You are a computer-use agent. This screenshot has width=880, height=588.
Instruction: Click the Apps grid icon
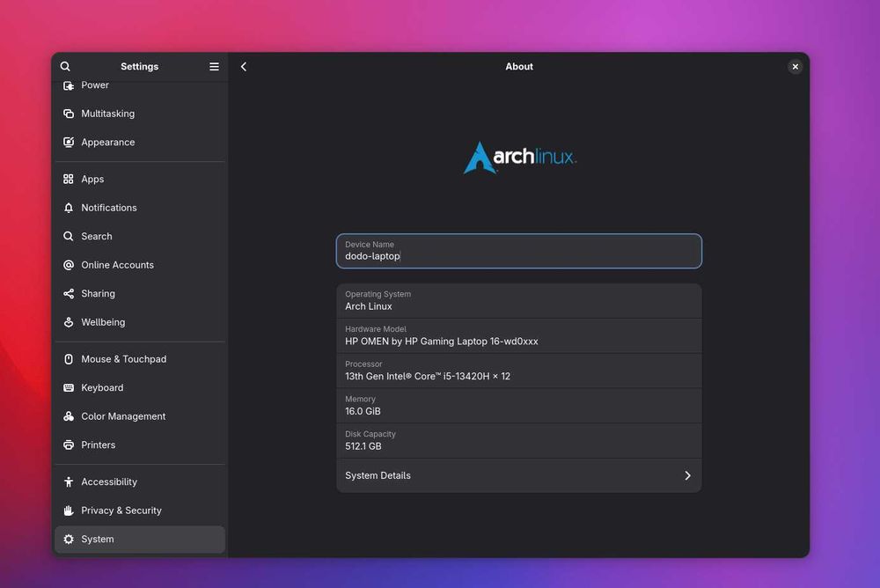pyautogui.click(x=69, y=180)
